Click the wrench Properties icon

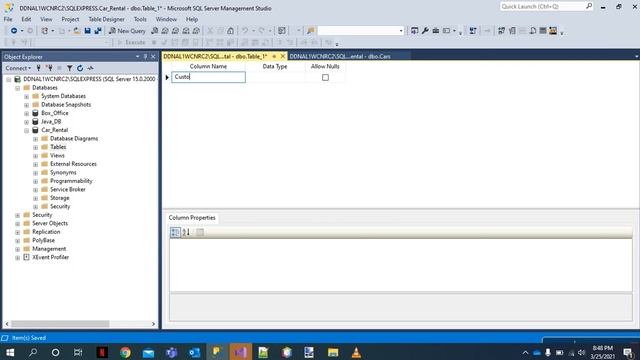425,31
